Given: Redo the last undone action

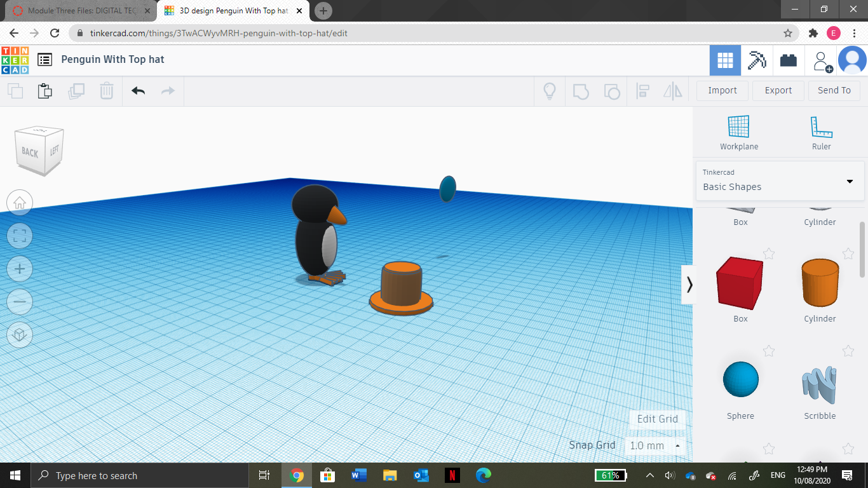Looking at the screenshot, I should (168, 91).
